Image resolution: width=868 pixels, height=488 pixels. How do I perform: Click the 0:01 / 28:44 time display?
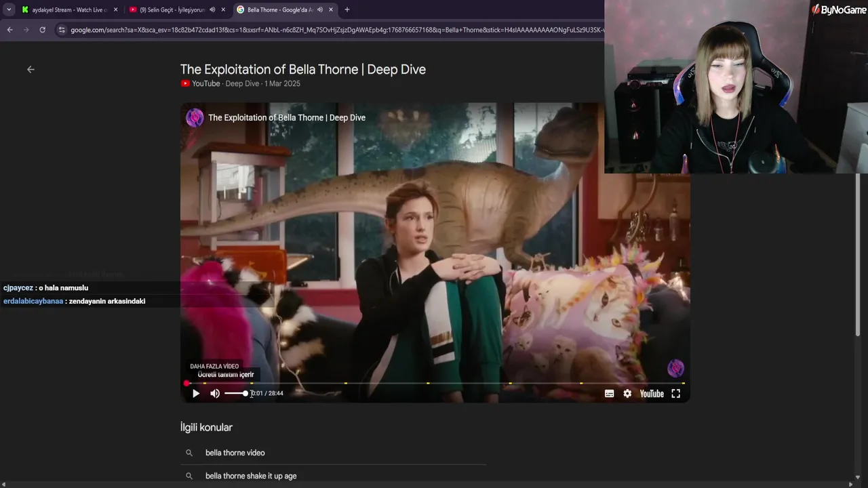click(267, 393)
